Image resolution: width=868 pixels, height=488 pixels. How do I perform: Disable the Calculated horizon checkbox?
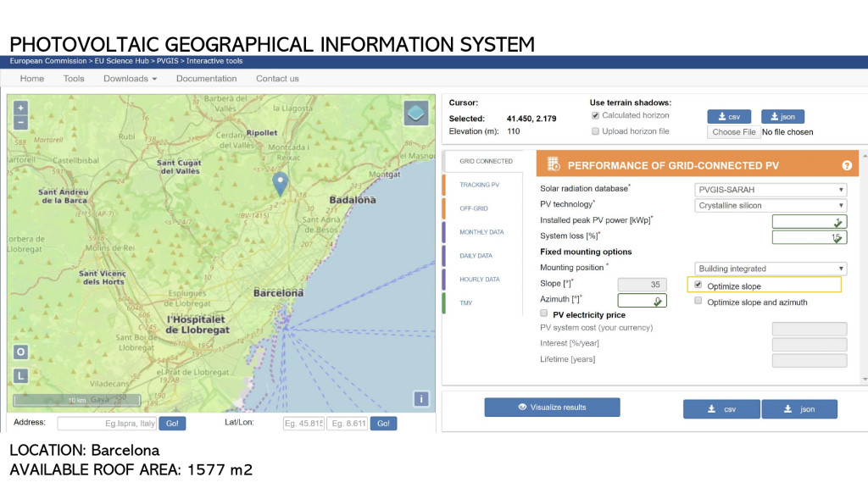tap(595, 116)
